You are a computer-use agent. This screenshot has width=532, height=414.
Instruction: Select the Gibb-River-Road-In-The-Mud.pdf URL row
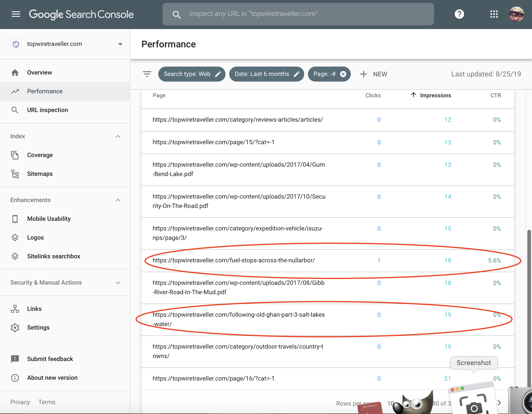point(328,288)
